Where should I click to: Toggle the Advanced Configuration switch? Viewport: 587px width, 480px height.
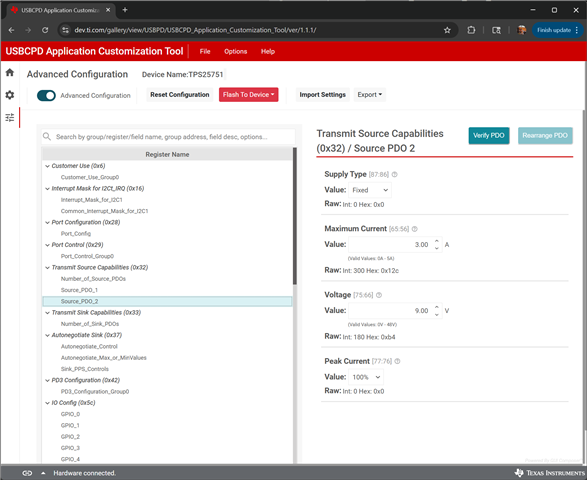tap(46, 95)
